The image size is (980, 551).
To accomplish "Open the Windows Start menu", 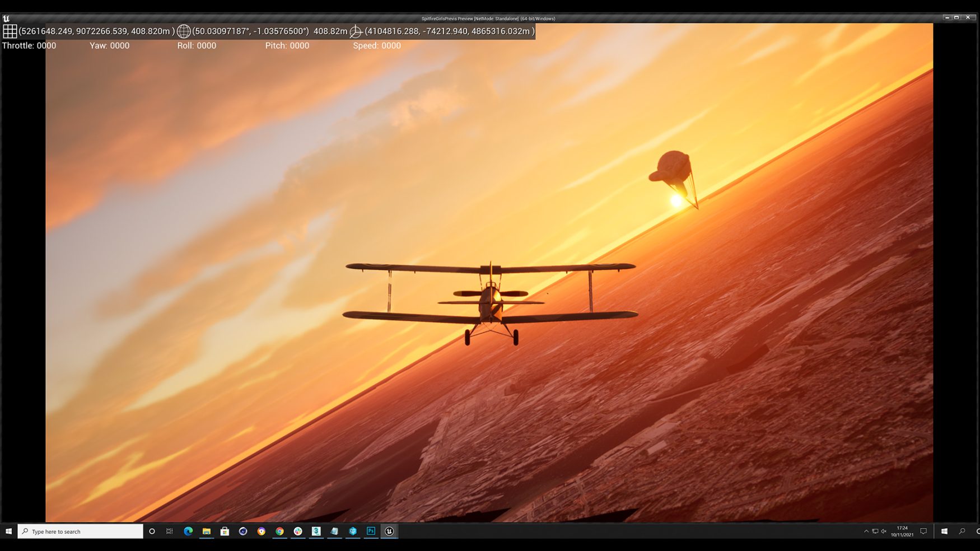I will pyautogui.click(x=8, y=531).
